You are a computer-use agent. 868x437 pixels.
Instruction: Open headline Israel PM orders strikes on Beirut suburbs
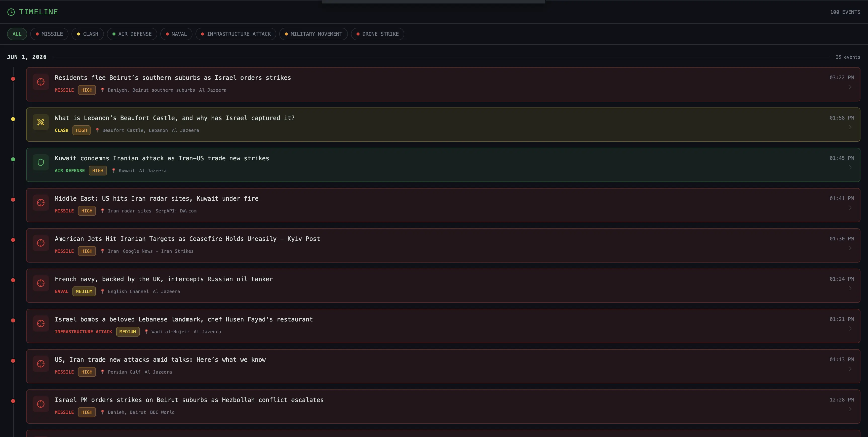189,400
